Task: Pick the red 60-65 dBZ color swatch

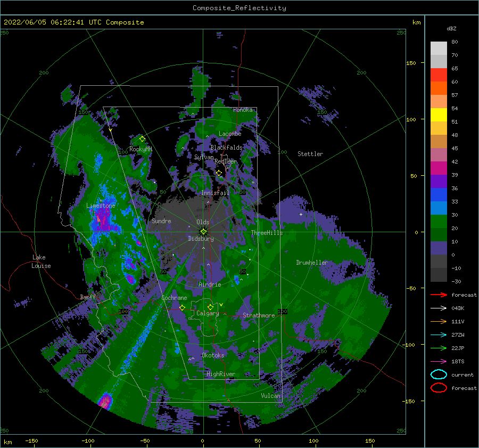Action: [x=439, y=75]
